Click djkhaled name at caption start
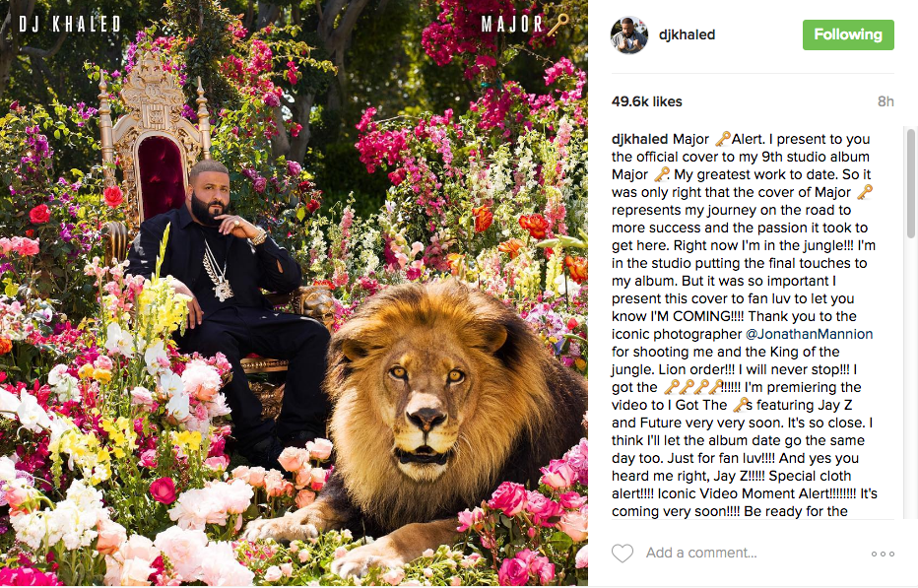The image size is (918, 588). pos(639,140)
